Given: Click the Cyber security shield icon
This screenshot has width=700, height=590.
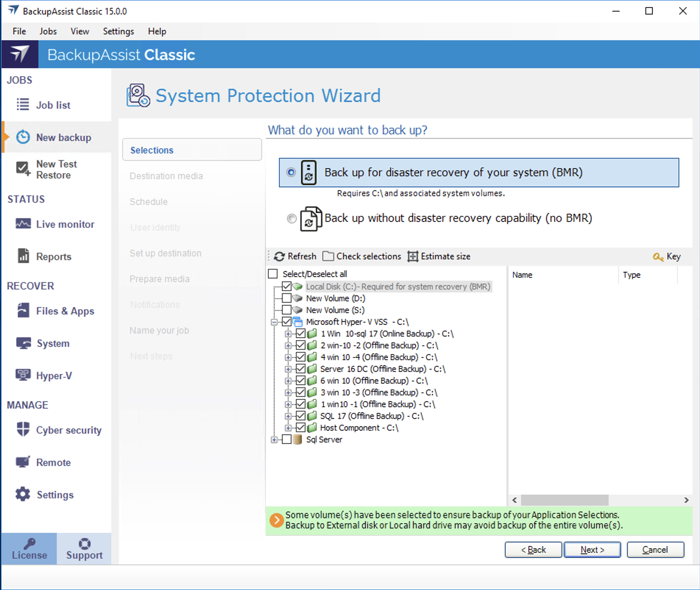Looking at the screenshot, I should 23,429.
